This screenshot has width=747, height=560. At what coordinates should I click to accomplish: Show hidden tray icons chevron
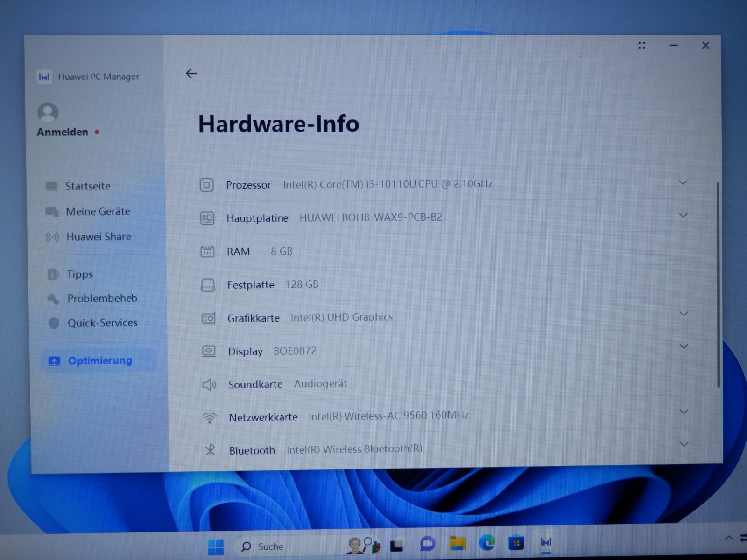point(728,538)
